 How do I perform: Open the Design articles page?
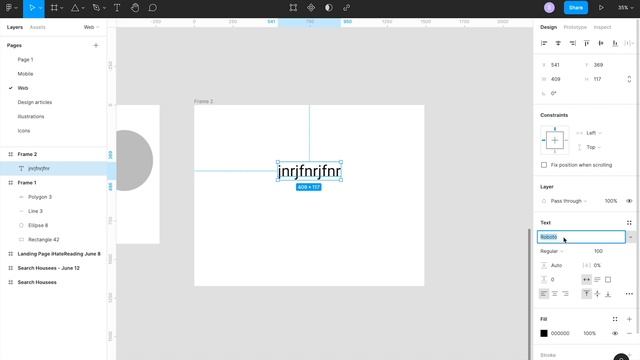click(x=35, y=102)
